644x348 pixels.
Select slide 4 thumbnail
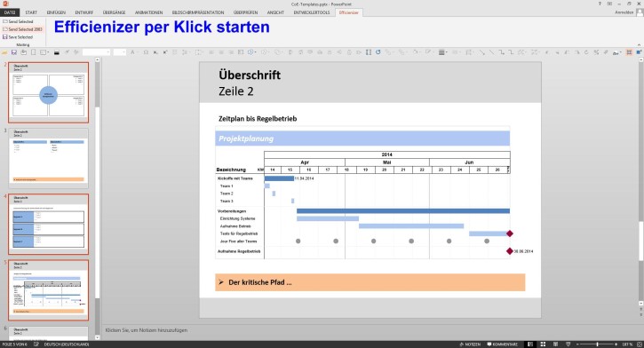click(49, 224)
